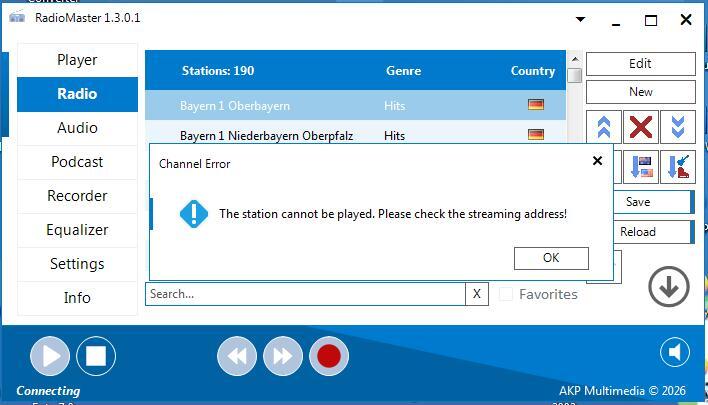Mute audio using the speaker icon
The height and width of the screenshot is (405, 708).
click(x=675, y=352)
